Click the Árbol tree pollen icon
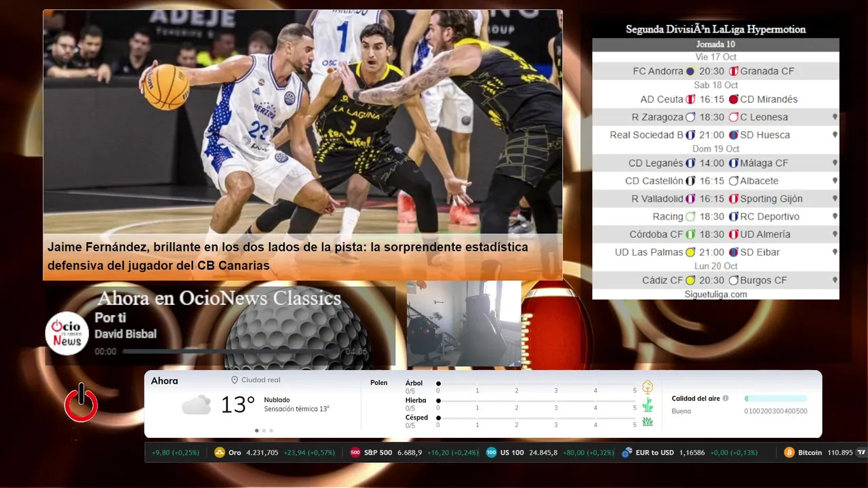This screenshot has height=488, width=868. coord(648,387)
